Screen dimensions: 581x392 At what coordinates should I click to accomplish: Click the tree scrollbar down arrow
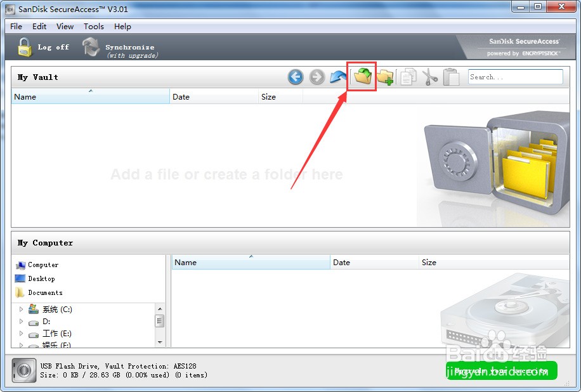[160, 343]
